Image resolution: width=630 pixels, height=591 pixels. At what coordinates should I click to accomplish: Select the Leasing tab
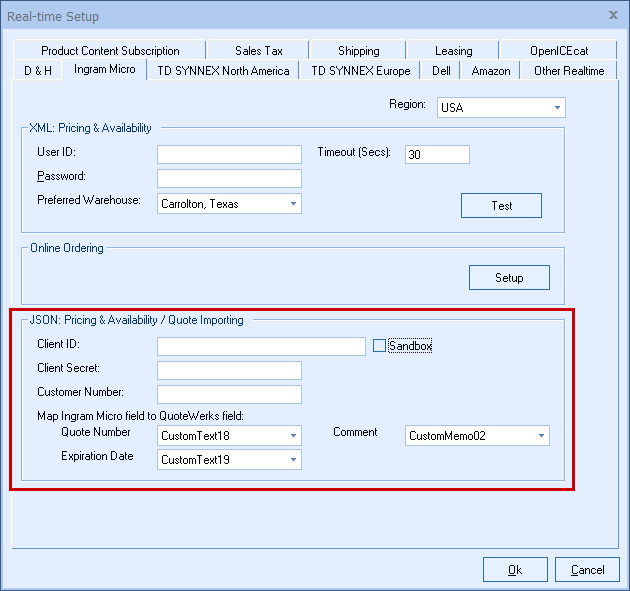pos(453,50)
